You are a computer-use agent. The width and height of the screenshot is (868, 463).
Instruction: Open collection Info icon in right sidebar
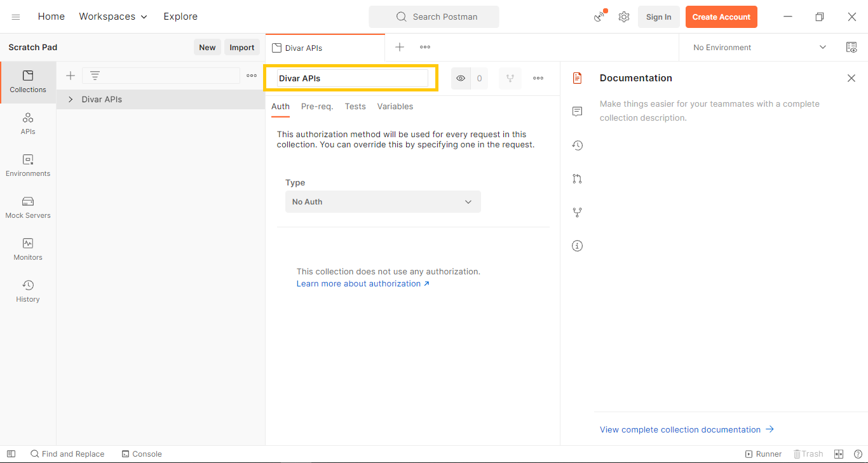click(x=577, y=246)
